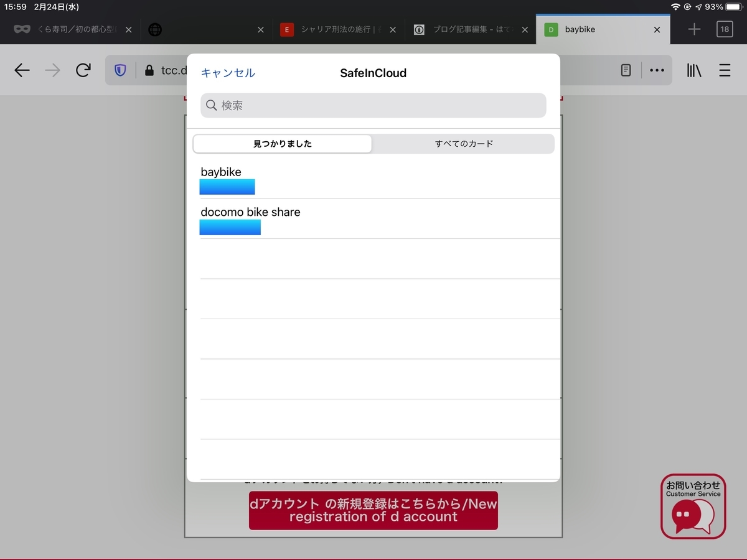Image resolution: width=747 pixels, height=560 pixels.
Task: Open the お問い合わせ Customer Service chat icon
Action: 693,506
